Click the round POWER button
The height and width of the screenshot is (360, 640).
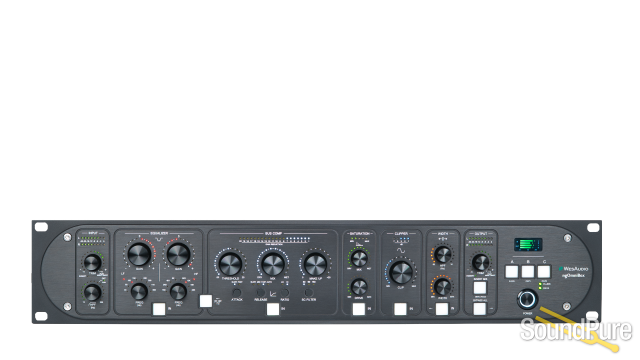527,300
